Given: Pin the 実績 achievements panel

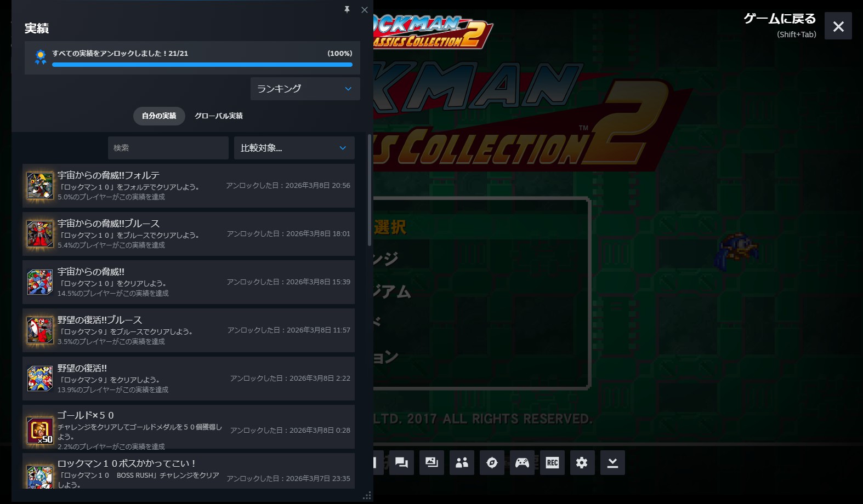Looking at the screenshot, I should point(347,9).
